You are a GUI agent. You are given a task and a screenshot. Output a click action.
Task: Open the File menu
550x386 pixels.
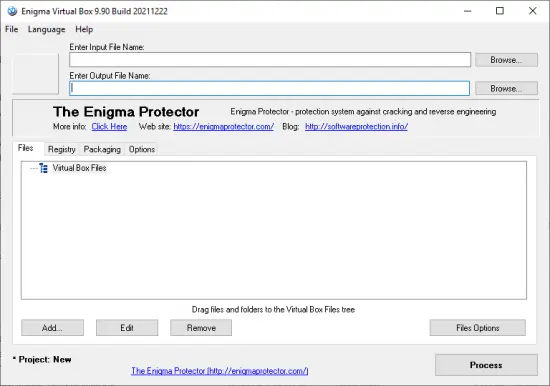click(12, 29)
